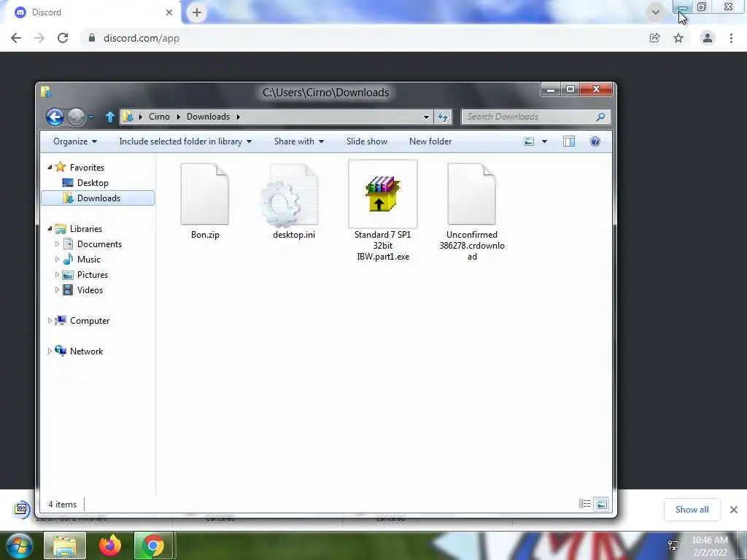Open Chrome tab search dropdown
This screenshot has height=560, width=747.
point(656,12)
